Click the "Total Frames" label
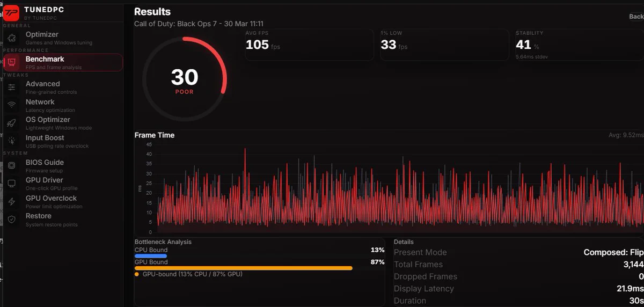 pyautogui.click(x=418, y=265)
